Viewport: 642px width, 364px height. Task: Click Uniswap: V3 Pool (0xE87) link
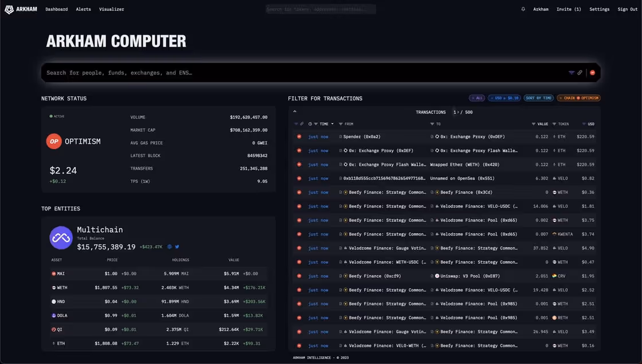470,276
